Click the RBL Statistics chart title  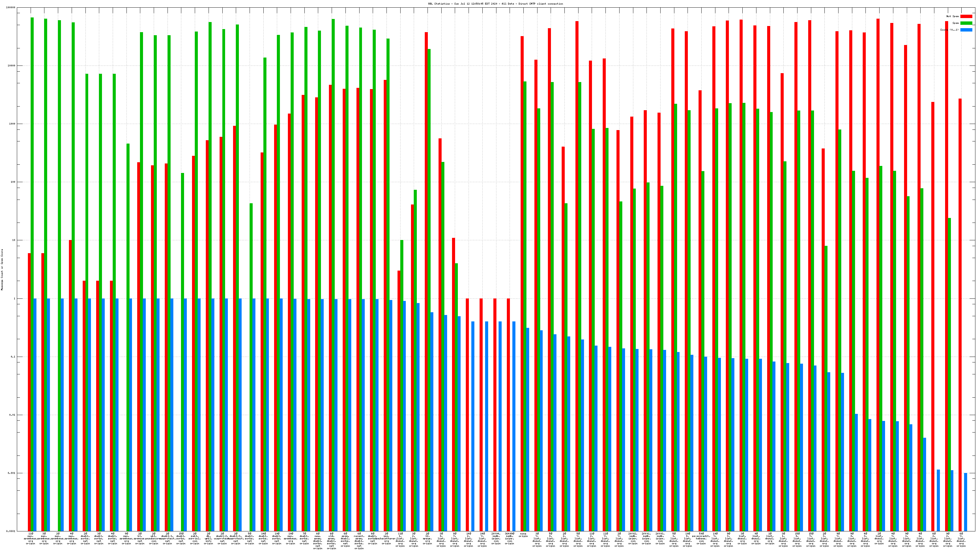pyautogui.click(x=495, y=4)
